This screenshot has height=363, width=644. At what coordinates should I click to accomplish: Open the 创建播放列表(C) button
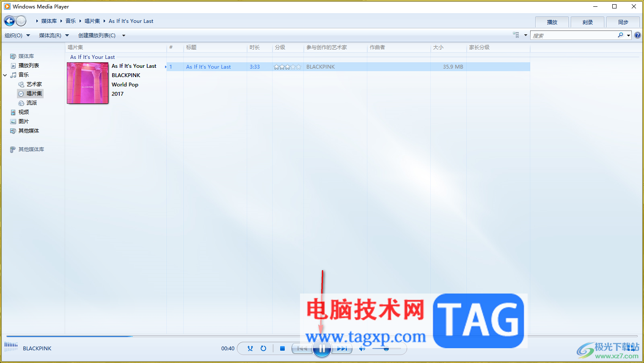tap(97, 35)
